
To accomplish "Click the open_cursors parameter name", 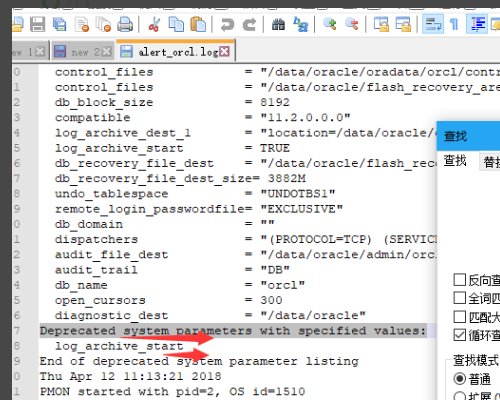I will (100, 300).
